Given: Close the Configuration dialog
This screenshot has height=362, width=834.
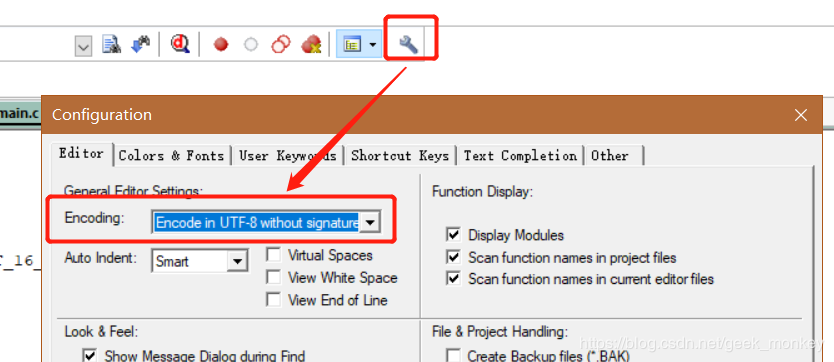Looking at the screenshot, I should point(800,115).
